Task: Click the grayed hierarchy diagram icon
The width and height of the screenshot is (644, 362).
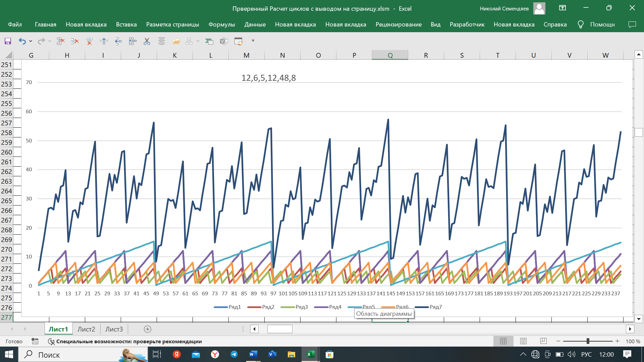Action: 189,41
